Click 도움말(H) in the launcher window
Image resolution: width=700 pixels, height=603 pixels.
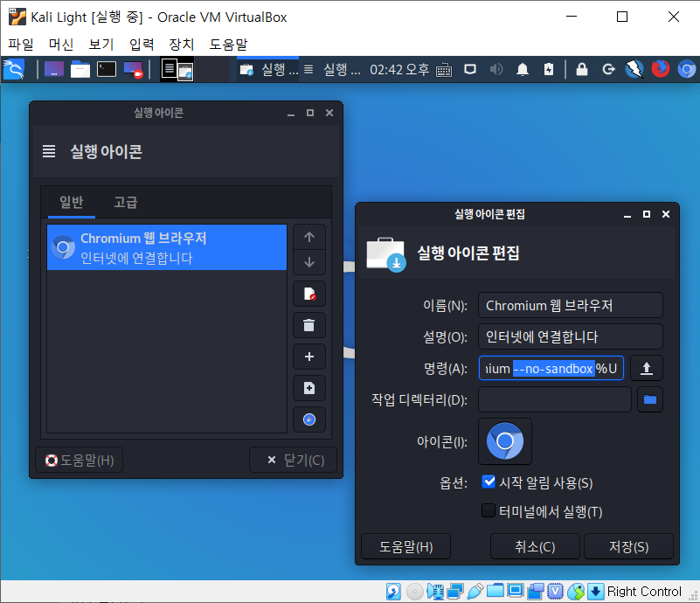click(x=79, y=460)
